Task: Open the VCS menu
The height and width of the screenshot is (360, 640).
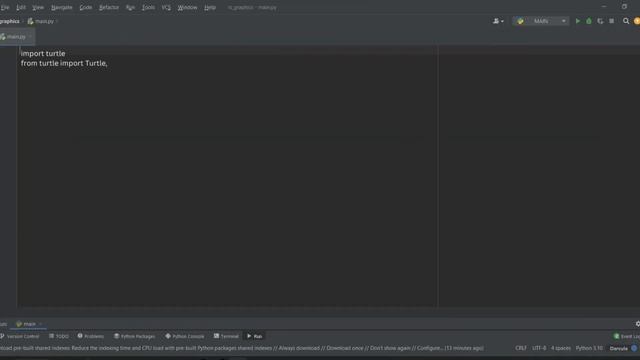Action: coord(166,7)
